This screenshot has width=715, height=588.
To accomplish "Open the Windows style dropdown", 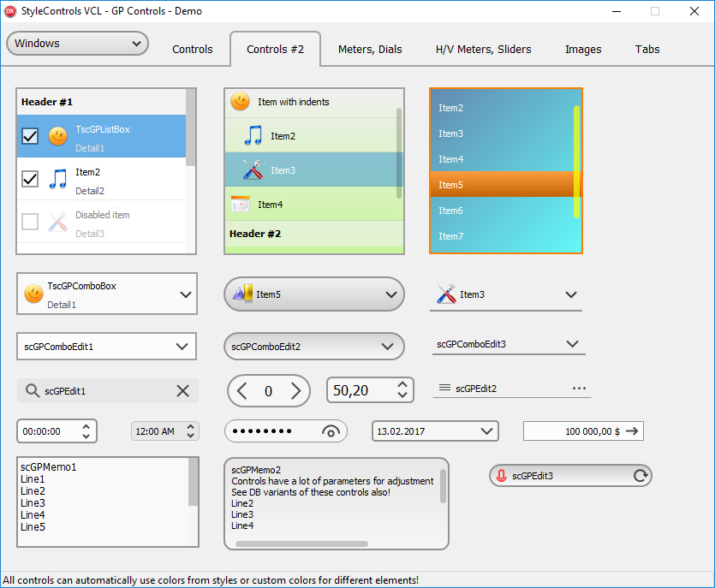I will click(x=78, y=44).
